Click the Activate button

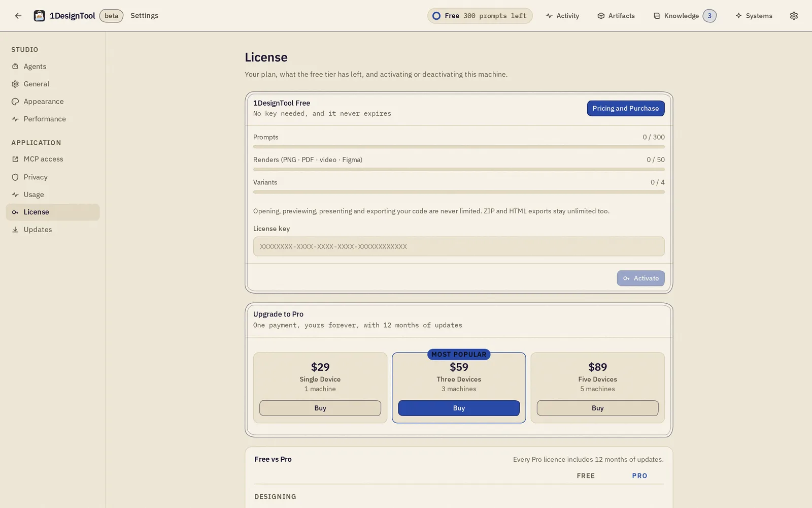pyautogui.click(x=641, y=278)
